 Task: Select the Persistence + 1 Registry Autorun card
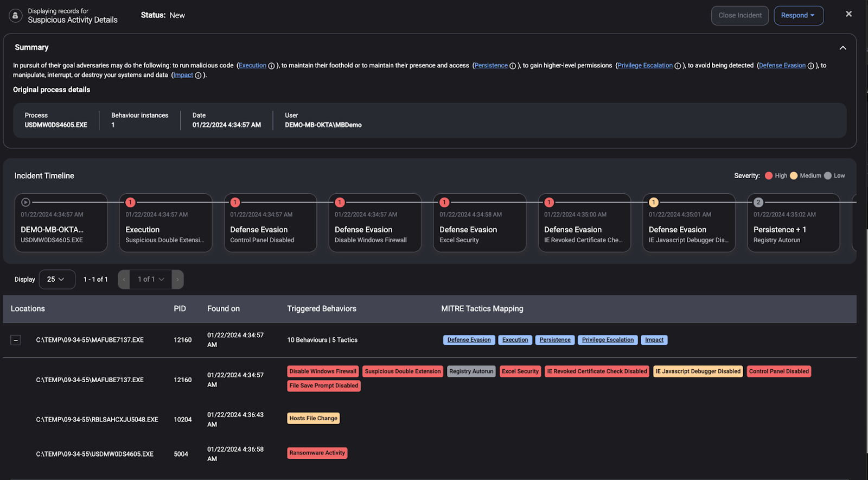click(x=794, y=223)
